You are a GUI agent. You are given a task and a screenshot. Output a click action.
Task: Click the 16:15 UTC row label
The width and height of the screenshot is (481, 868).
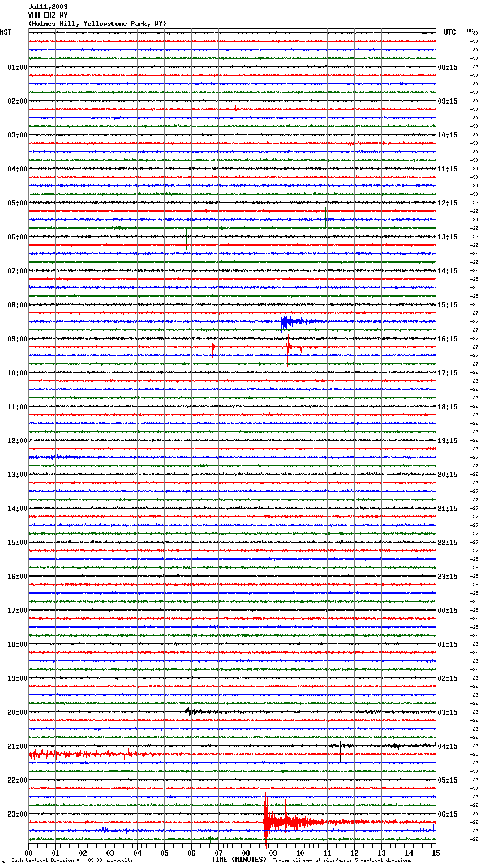pos(448,339)
